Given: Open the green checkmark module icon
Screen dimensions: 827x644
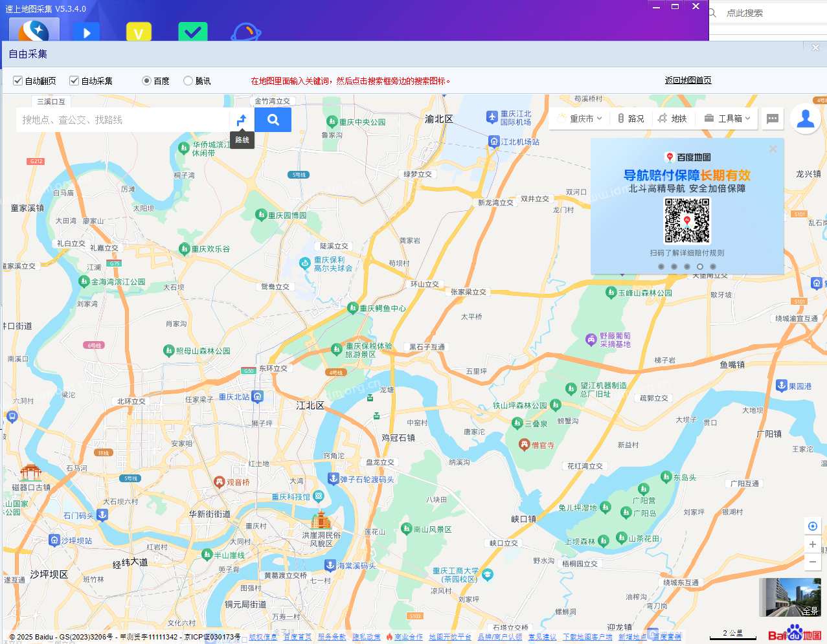Looking at the screenshot, I should click(x=192, y=32).
